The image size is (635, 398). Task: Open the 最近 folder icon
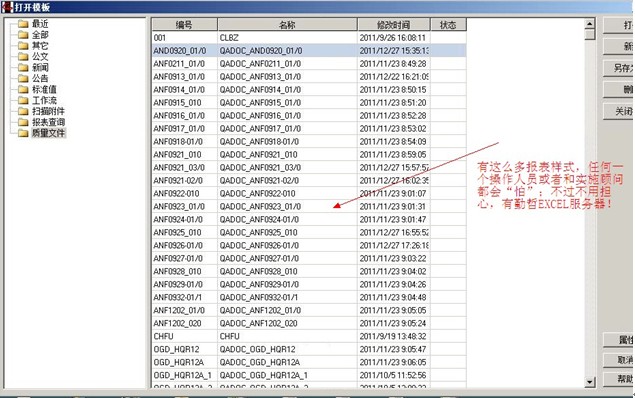tap(23, 24)
